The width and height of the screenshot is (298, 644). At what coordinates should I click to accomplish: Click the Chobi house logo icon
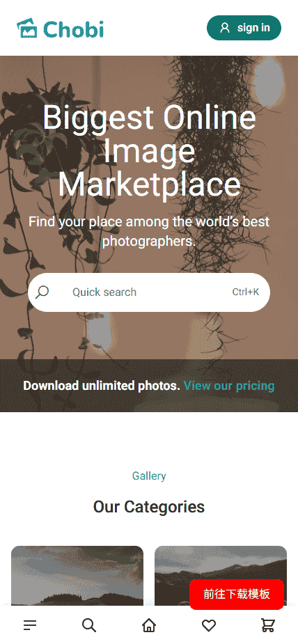coord(27,28)
